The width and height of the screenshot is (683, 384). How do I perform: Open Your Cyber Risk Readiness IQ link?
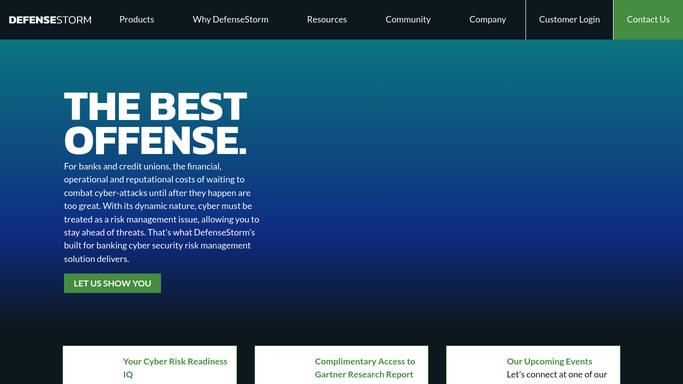click(x=175, y=368)
